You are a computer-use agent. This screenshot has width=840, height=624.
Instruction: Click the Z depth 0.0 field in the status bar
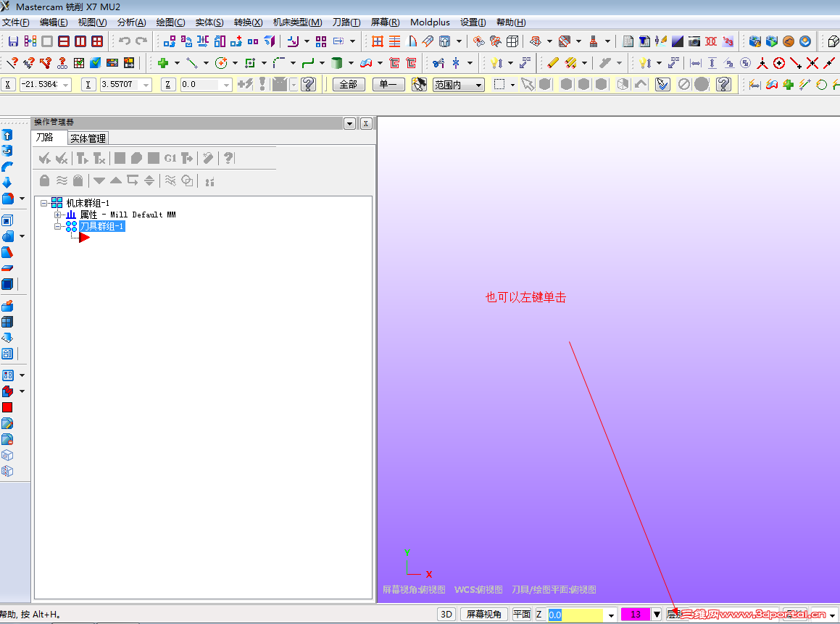click(575, 615)
